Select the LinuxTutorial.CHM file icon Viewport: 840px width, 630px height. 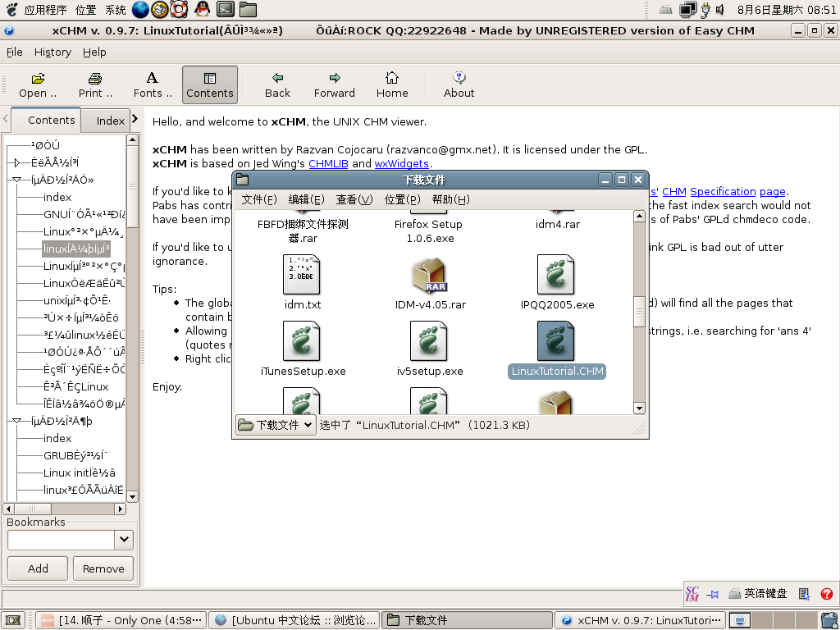555,340
